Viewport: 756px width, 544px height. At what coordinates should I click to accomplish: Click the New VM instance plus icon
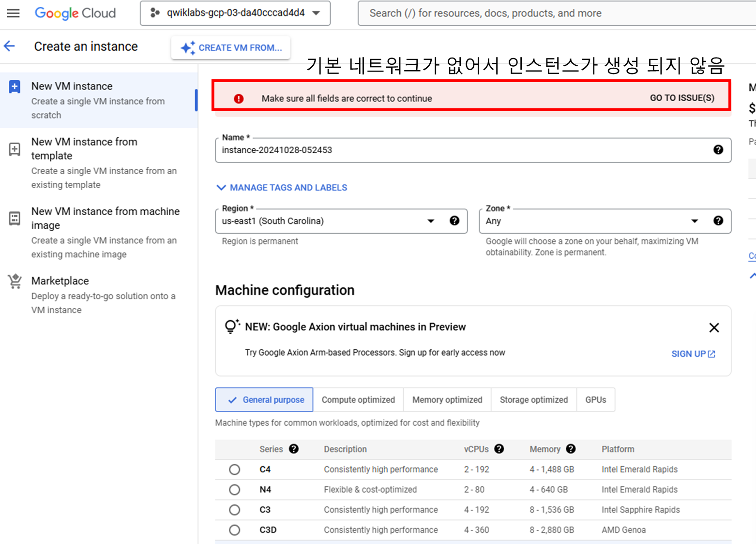click(15, 87)
